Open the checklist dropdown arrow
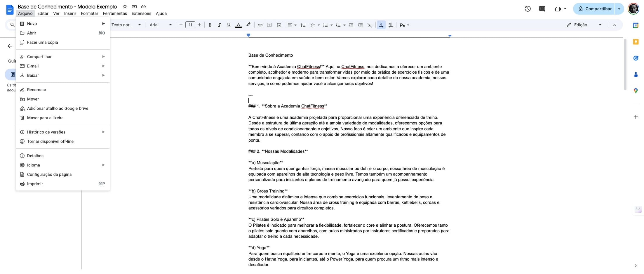The image size is (644, 274). click(x=319, y=25)
